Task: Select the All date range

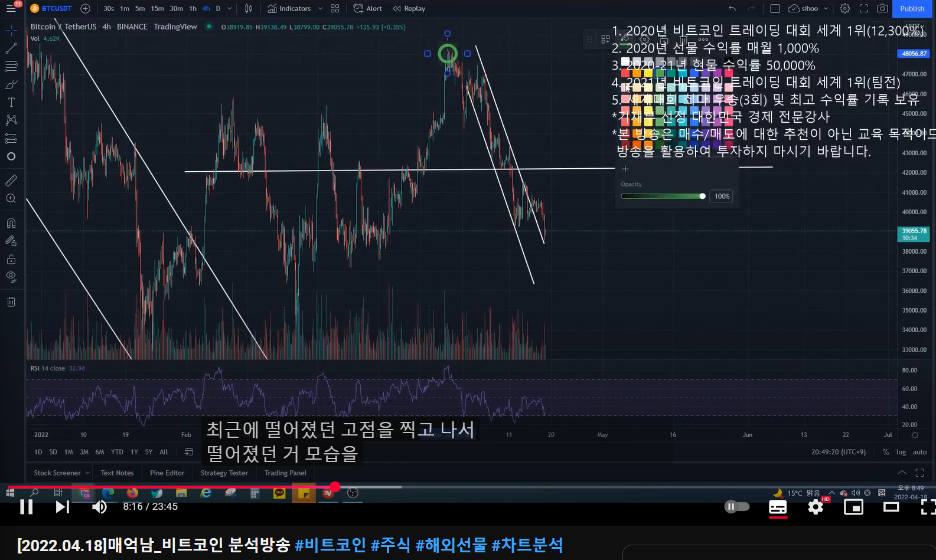Action: click(x=164, y=452)
